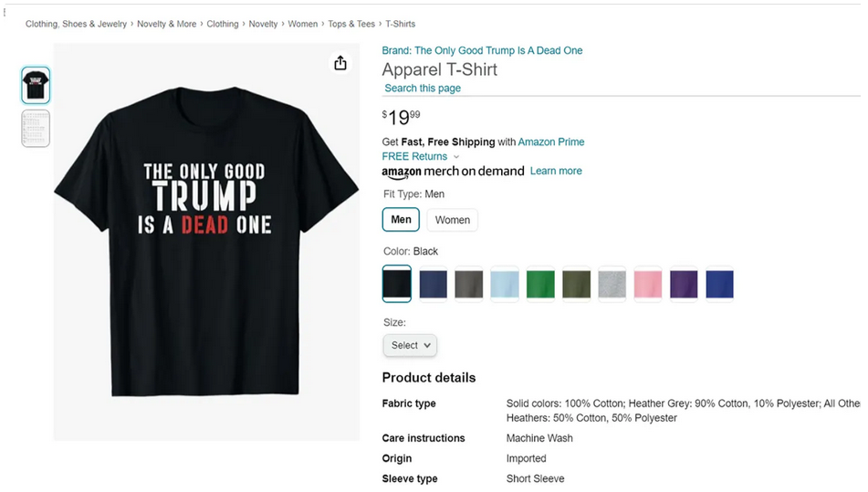868x492 pixels.
Task: Pick the light blue color swatch
Action: (505, 284)
